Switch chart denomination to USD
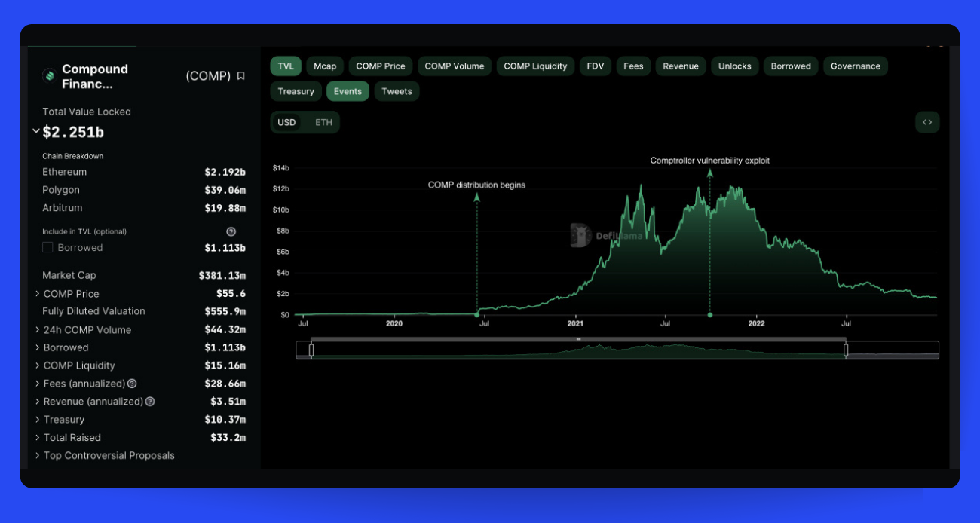This screenshot has height=523, width=980. (286, 122)
